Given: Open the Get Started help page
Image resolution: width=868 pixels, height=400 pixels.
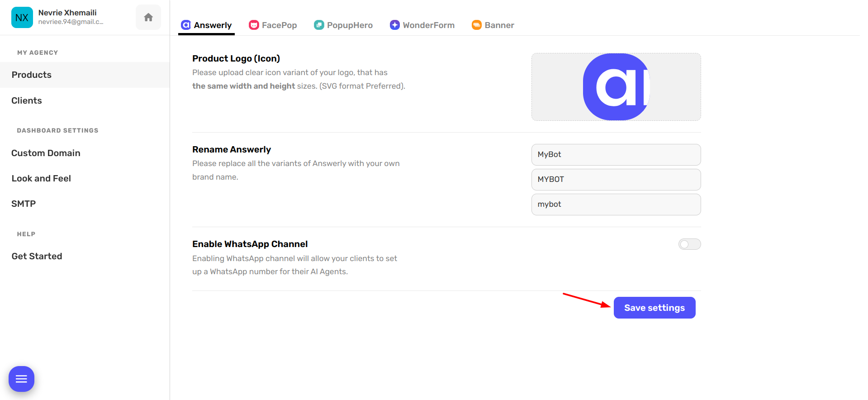Looking at the screenshot, I should (x=85, y=256).
